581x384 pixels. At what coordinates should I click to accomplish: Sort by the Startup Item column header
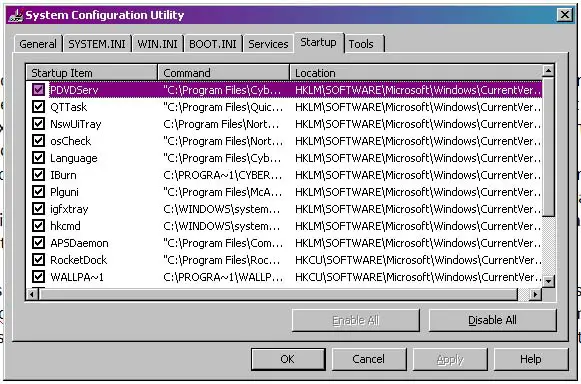[92, 73]
